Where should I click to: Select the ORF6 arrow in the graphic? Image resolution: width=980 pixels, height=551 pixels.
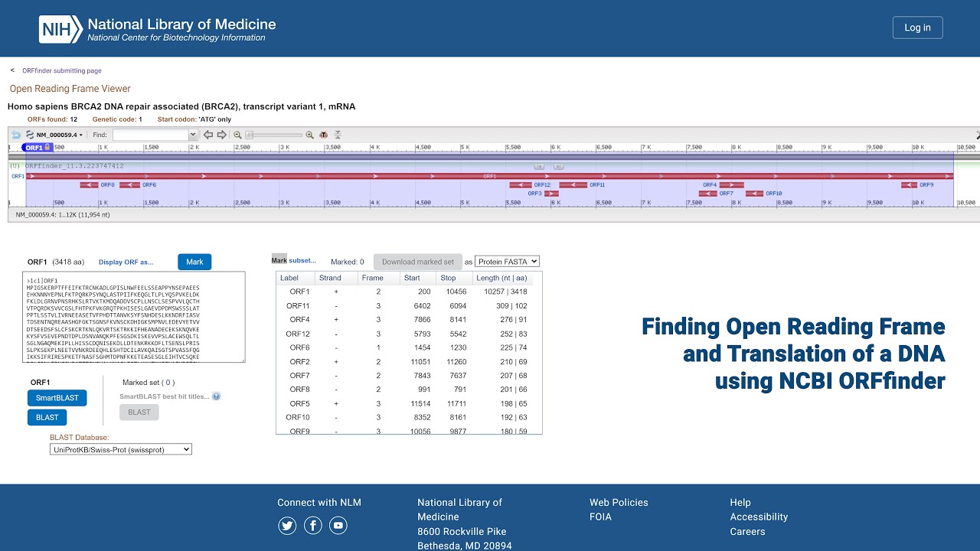[129, 184]
